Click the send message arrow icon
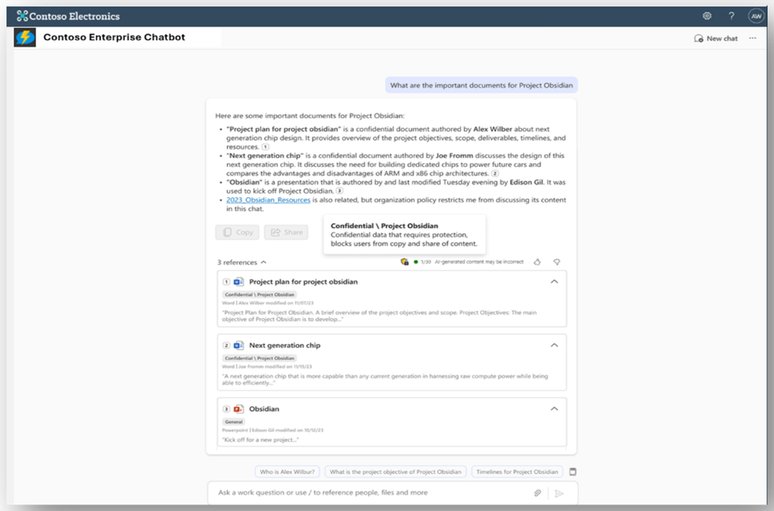This screenshot has height=511, width=774. pyautogui.click(x=559, y=493)
